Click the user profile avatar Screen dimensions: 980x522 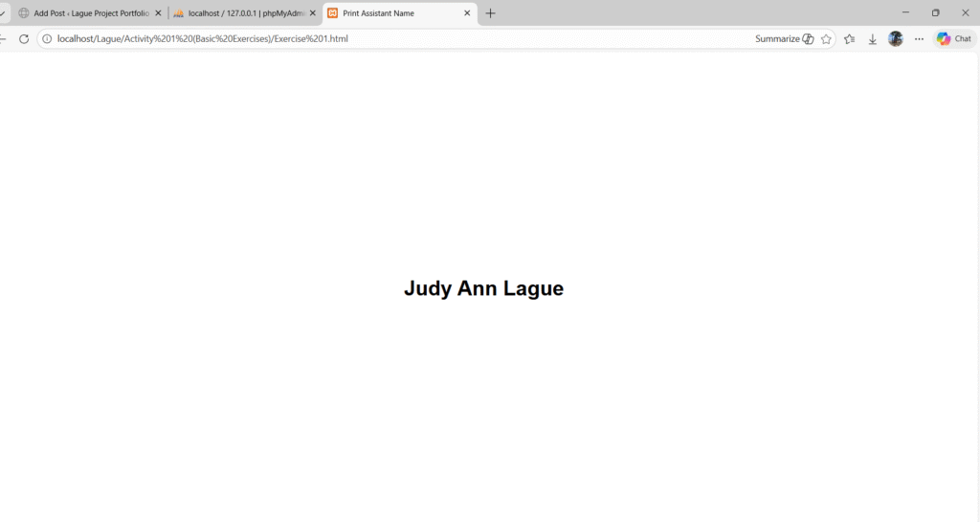point(896,39)
